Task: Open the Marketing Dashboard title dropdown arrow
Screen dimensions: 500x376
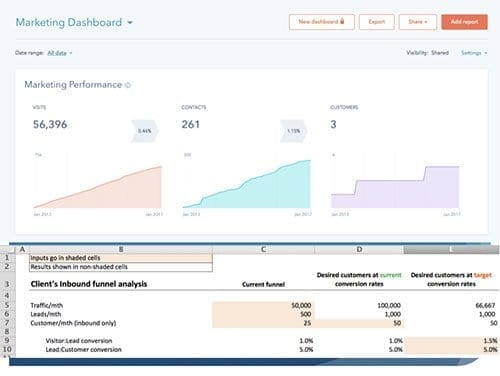Action: point(130,23)
